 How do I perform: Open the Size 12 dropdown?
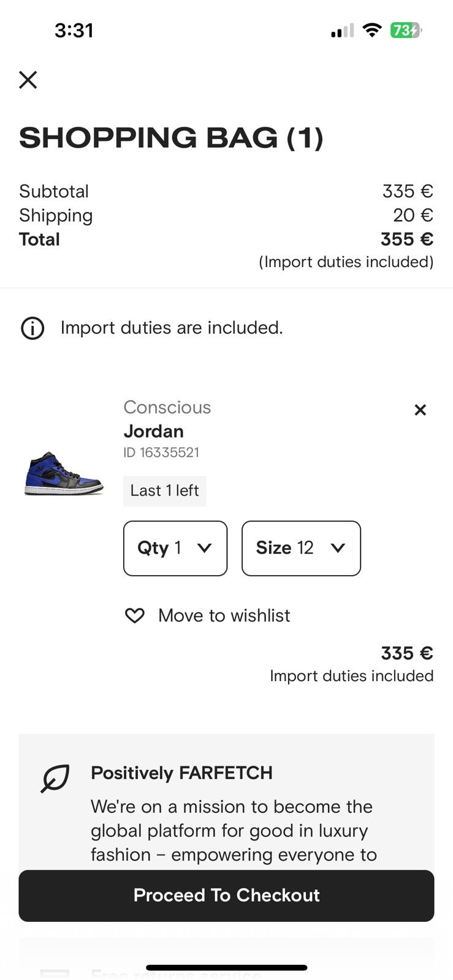point(301,548)
